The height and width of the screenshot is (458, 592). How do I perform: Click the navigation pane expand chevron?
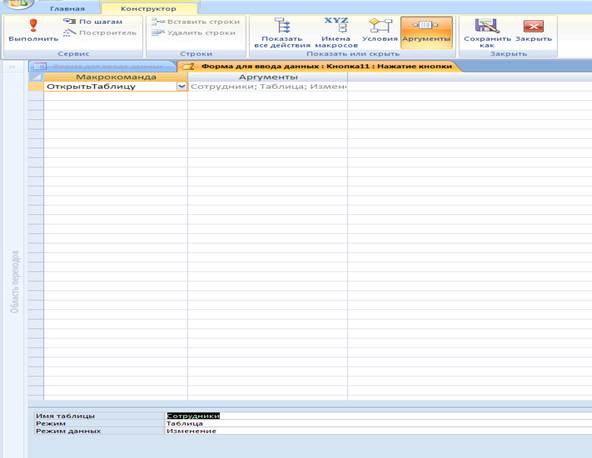[12, 67]
